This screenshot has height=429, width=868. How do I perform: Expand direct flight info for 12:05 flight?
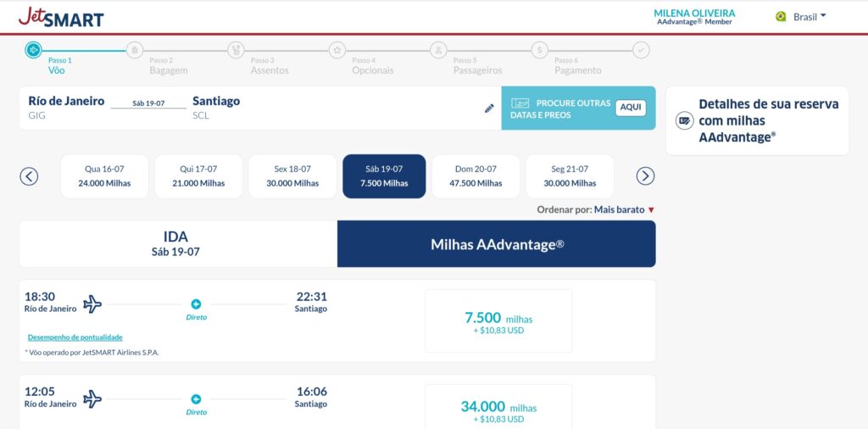point(197,399)
